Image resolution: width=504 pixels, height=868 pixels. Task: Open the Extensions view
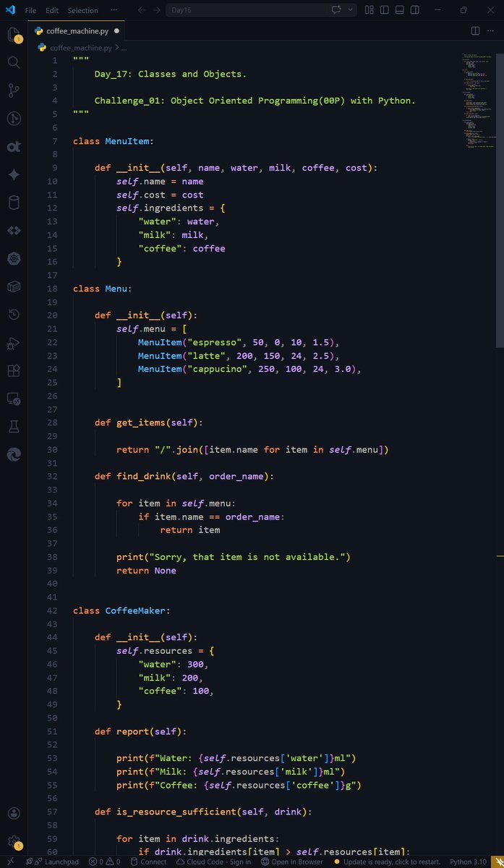point(14,370)
